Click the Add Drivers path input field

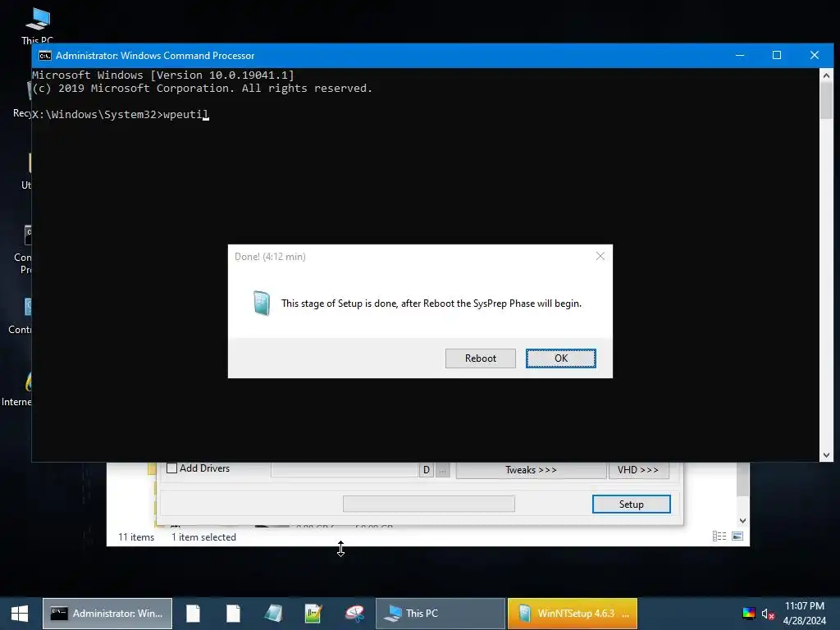(345, 470)
